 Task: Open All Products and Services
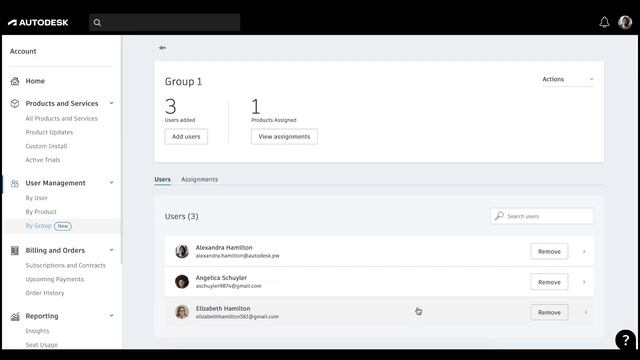tap(61, 118)
